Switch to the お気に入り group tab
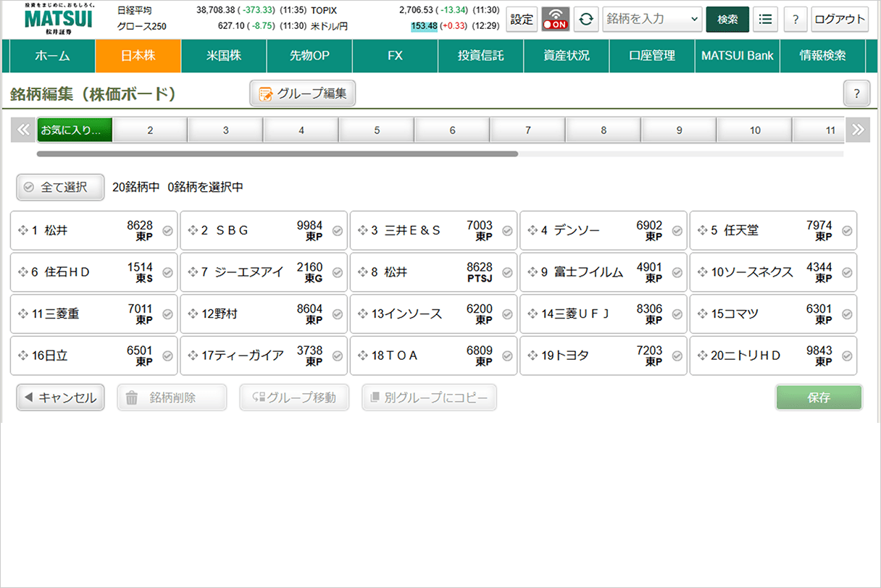This screenshot has width=881, height=588. [75, 130]
